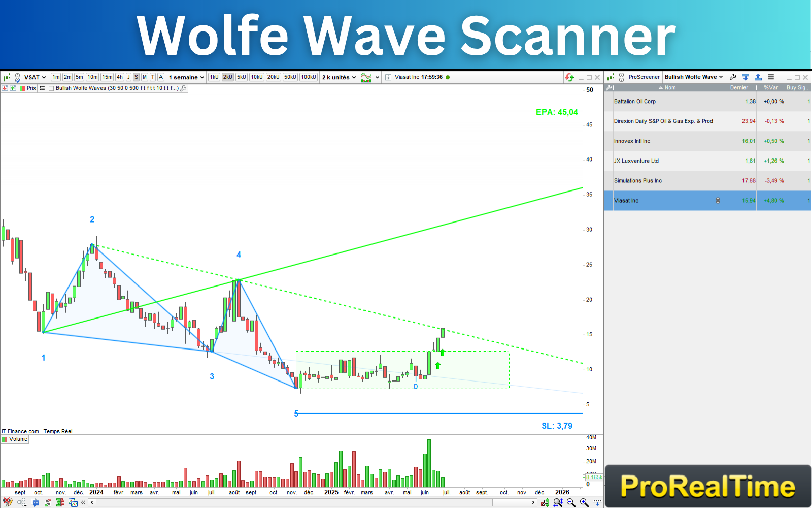Screen dimensions: 812x508
Task: Open the '2 k unités' dropdown
Action: (339, 77)
